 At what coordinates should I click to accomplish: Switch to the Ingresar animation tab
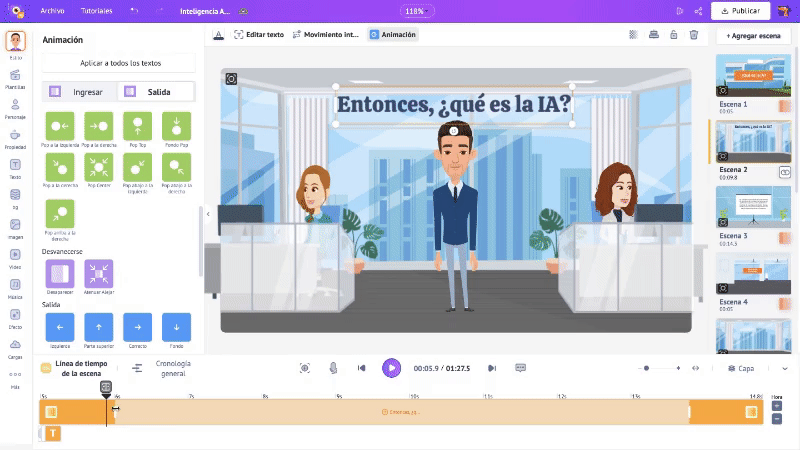pos(80,92)
